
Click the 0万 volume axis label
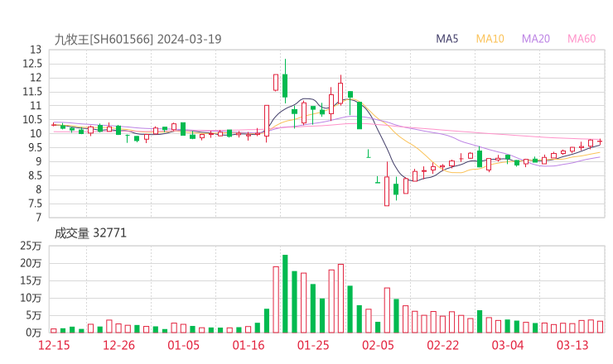[33, 333]
